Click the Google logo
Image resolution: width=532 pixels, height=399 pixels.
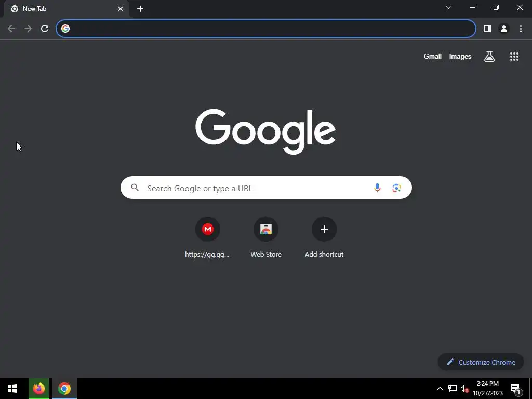click(265, 131)
